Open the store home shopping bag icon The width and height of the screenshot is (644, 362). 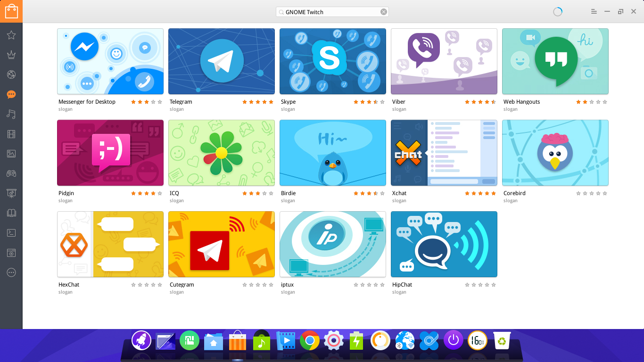[x=11, y=11]
